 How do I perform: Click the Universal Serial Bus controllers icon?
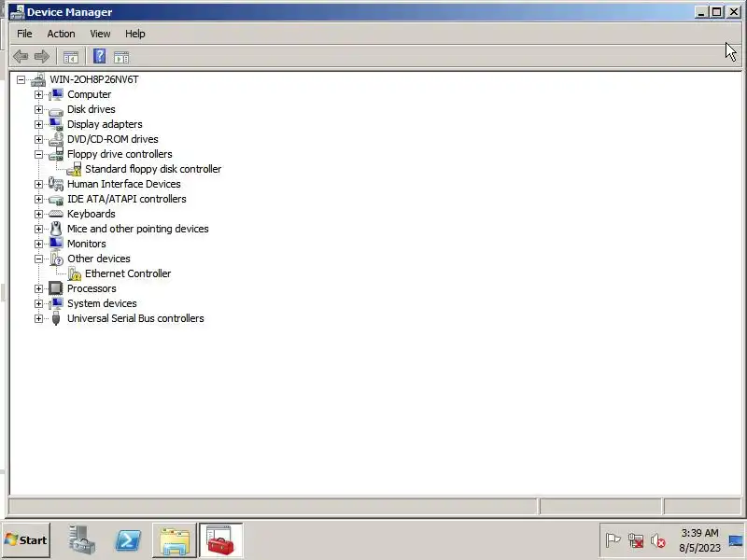(x=56, y=318)
